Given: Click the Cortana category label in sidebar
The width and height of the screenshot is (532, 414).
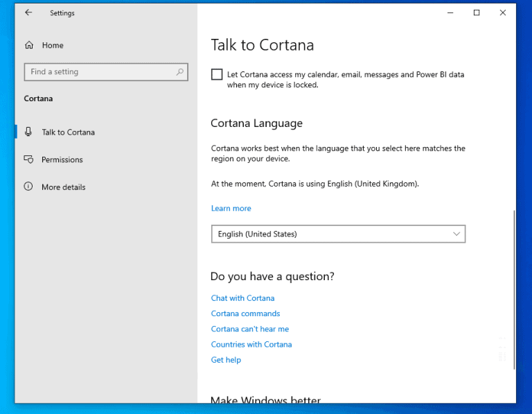Looking at the screenshot, I should [x=38, y=99].
